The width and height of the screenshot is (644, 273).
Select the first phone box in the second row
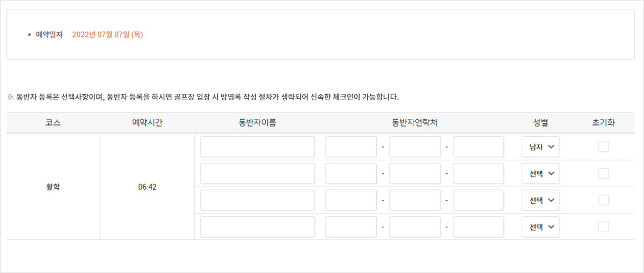point(351,174)
